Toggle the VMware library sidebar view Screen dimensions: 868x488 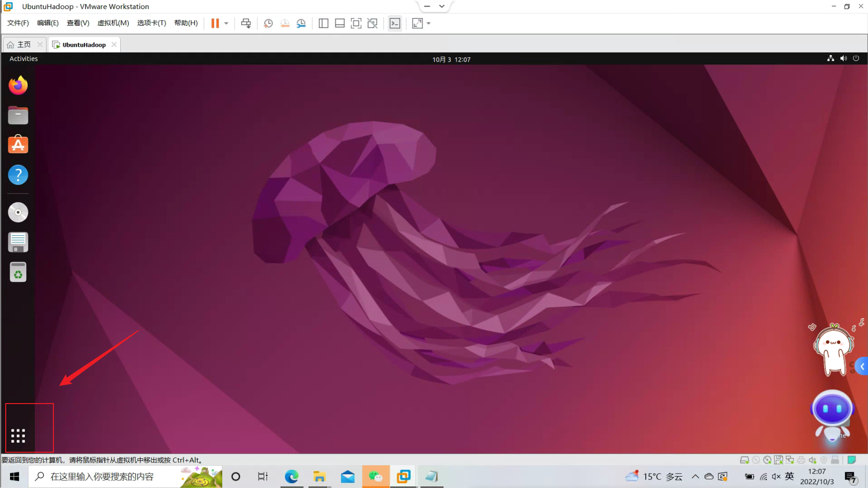pos(323,23)
